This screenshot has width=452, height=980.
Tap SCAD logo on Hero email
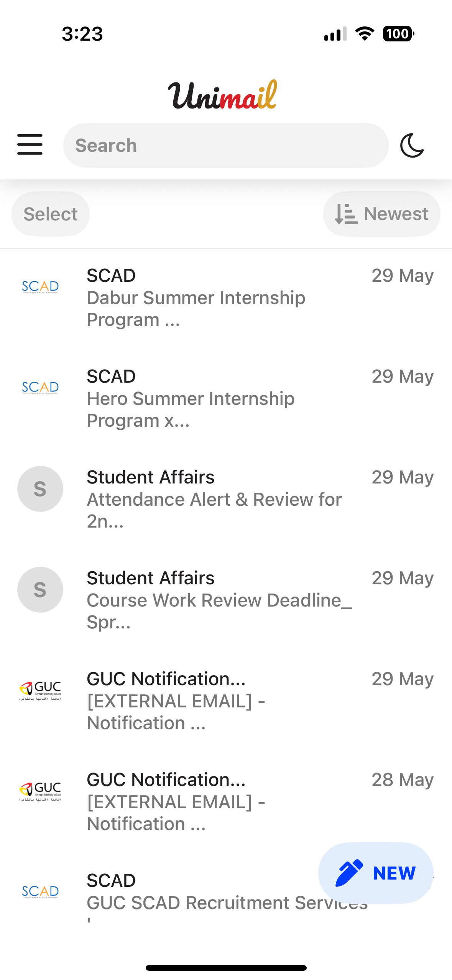click(40, 388)
